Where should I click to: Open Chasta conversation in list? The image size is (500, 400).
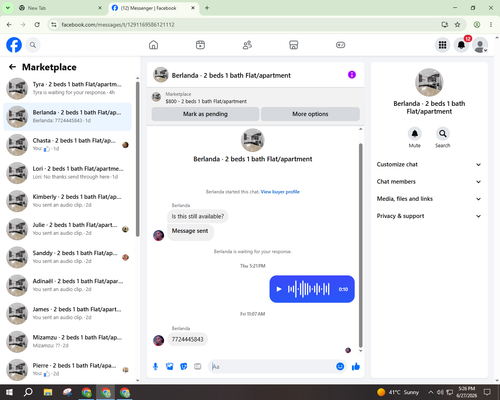(x=67, y=145)
